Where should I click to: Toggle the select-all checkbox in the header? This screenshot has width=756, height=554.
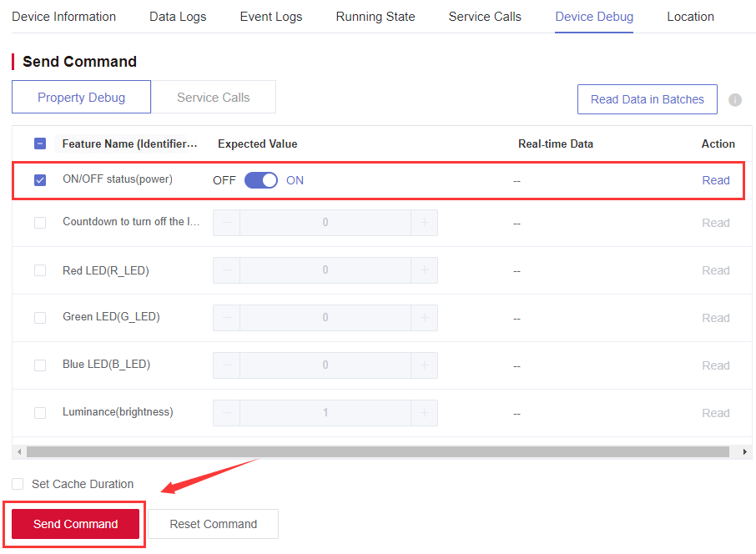40,144
